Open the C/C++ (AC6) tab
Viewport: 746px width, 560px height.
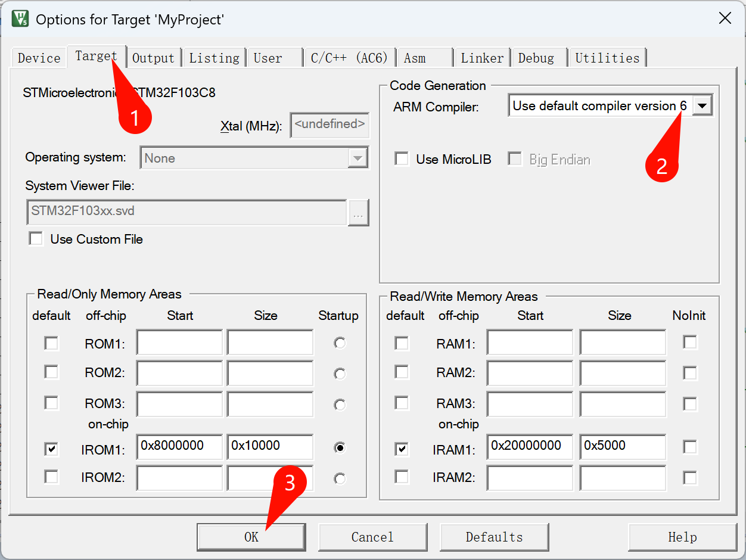click(x=349, y=58)
